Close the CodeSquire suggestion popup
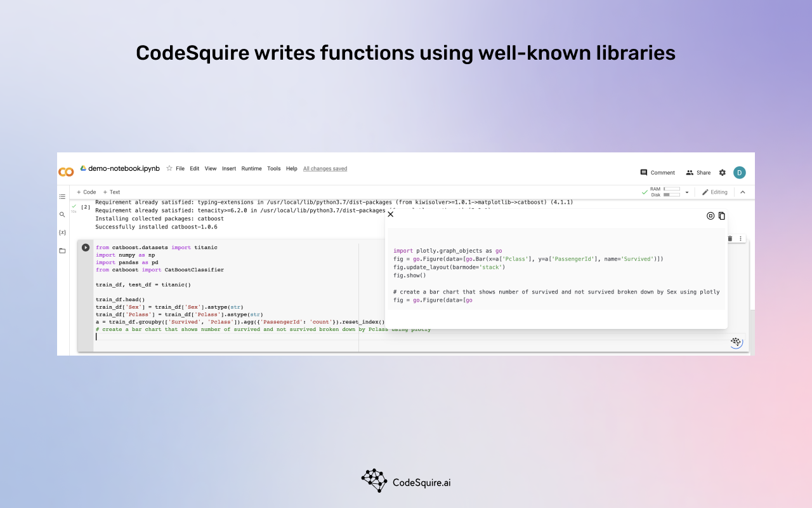Screen dimensions: 812x508 (391, 215)
